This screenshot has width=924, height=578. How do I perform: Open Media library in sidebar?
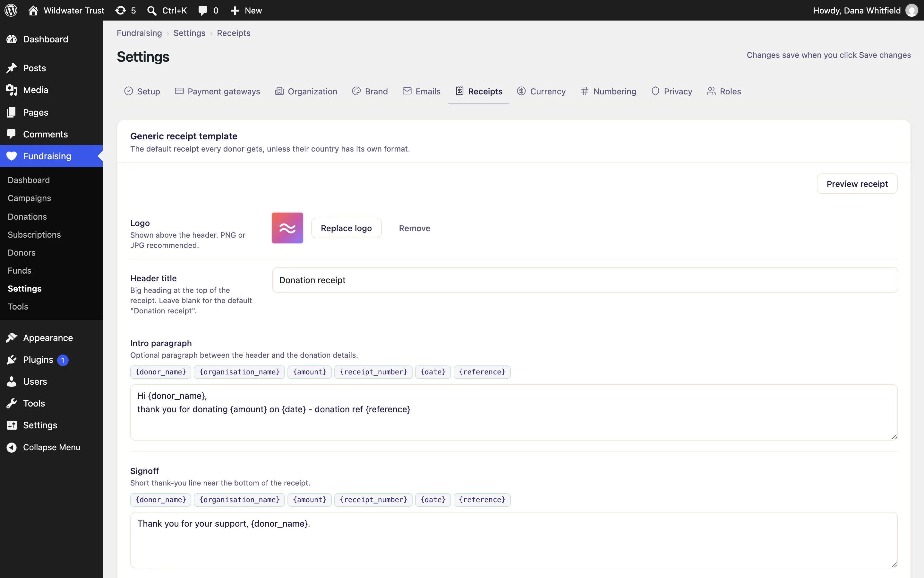point(51,90)
